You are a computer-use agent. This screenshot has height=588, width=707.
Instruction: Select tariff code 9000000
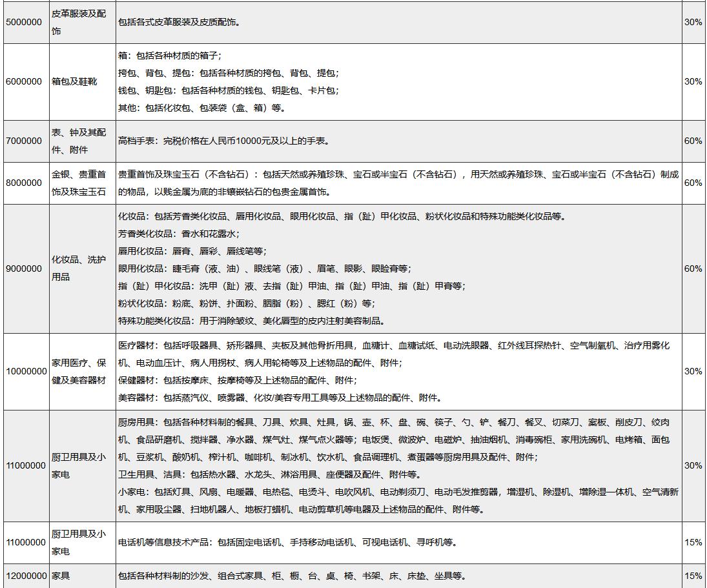pos(24,269)
